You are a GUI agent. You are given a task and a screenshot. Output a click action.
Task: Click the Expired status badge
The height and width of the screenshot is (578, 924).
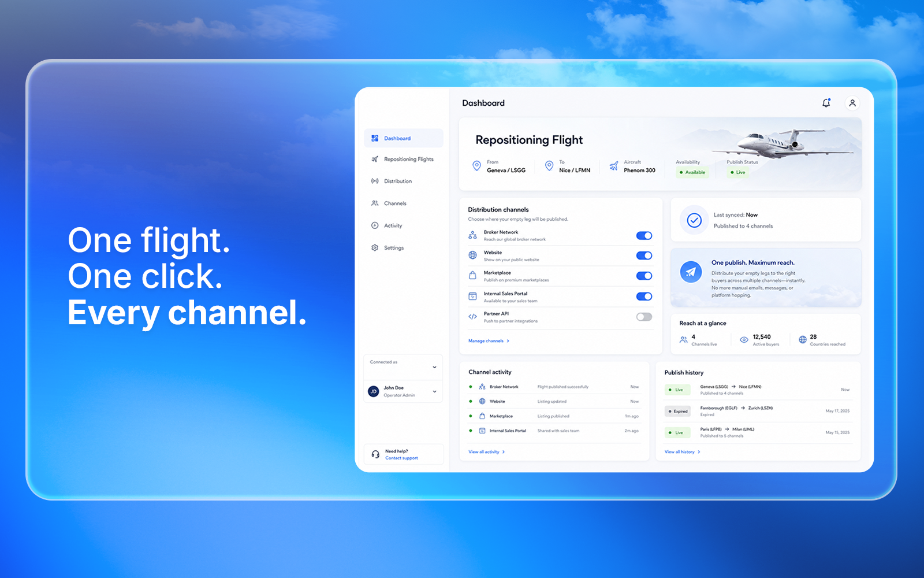click(677, 412)
